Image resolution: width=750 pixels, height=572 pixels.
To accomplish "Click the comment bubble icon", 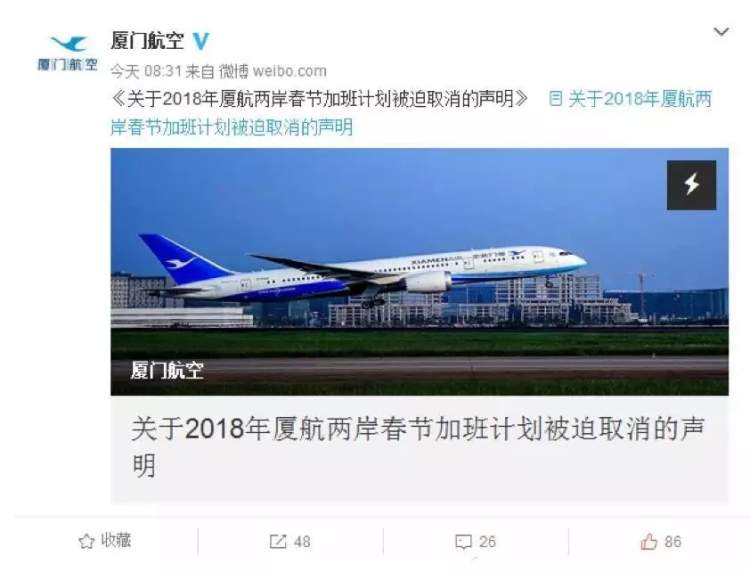I will point(463,542).
